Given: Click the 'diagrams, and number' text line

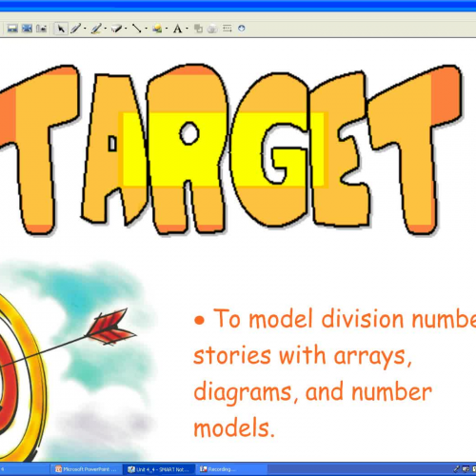Looking at the screenshot, I should (x=312, y=393).
